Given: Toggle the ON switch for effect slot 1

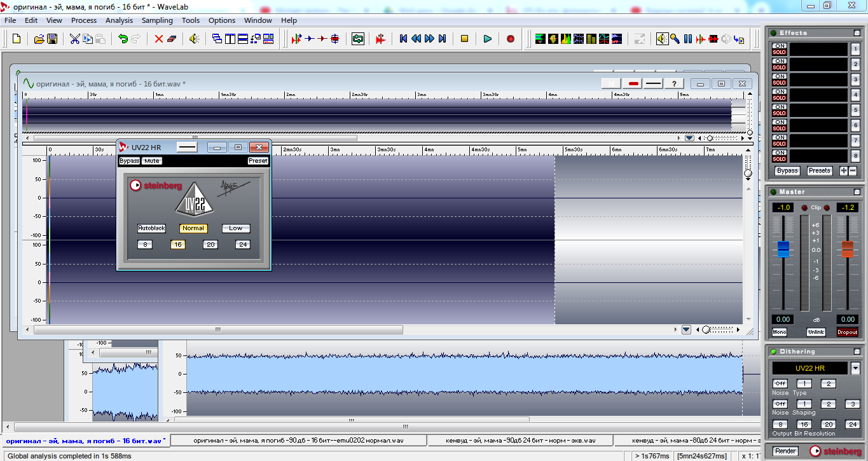Looking at the screenshot, I should [x=779, y=46].
